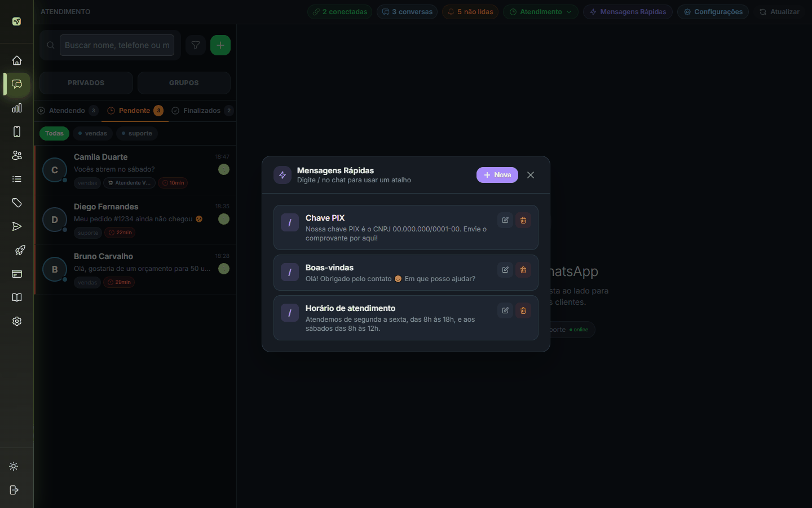Switch to the Atendendo tab

[x=68, y=111]
